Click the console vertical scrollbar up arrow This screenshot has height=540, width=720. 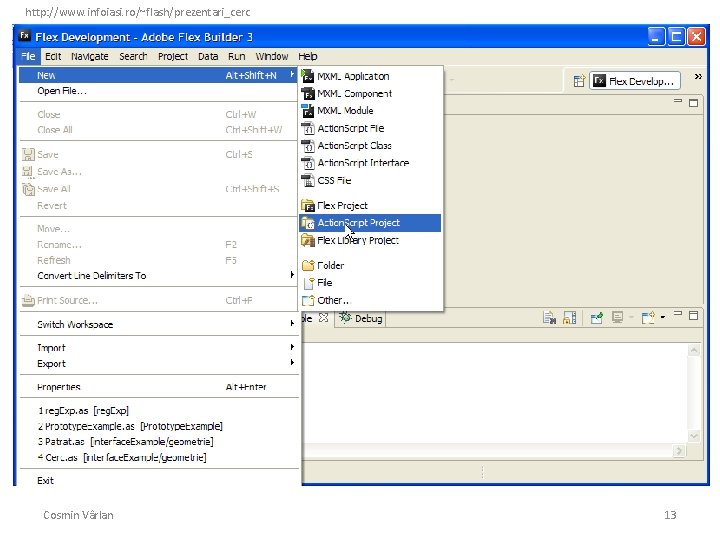click(x=694, y=350)
